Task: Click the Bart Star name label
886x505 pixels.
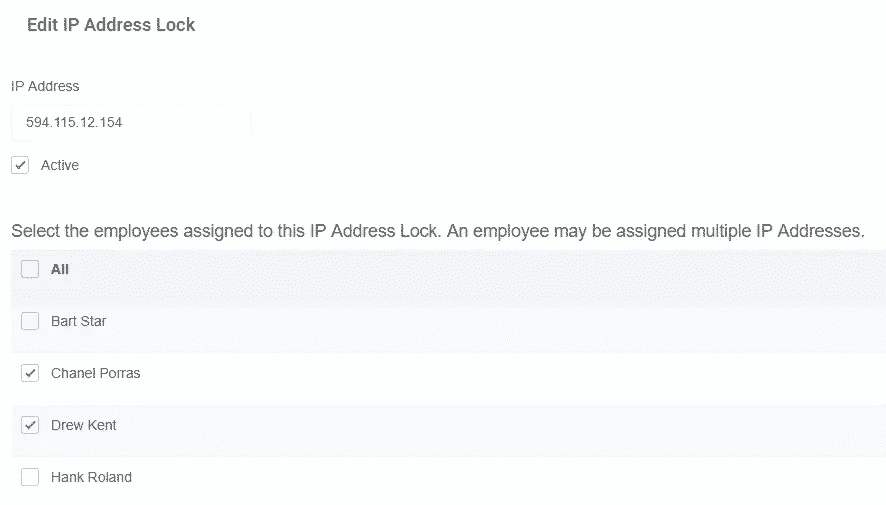Action: pyautogui.click(x=79, y=321)
